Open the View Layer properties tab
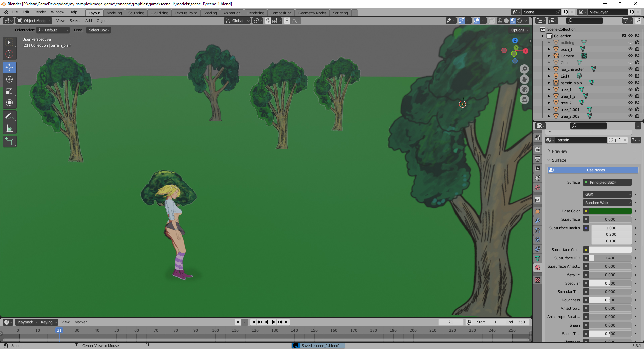 click(538, 168)
